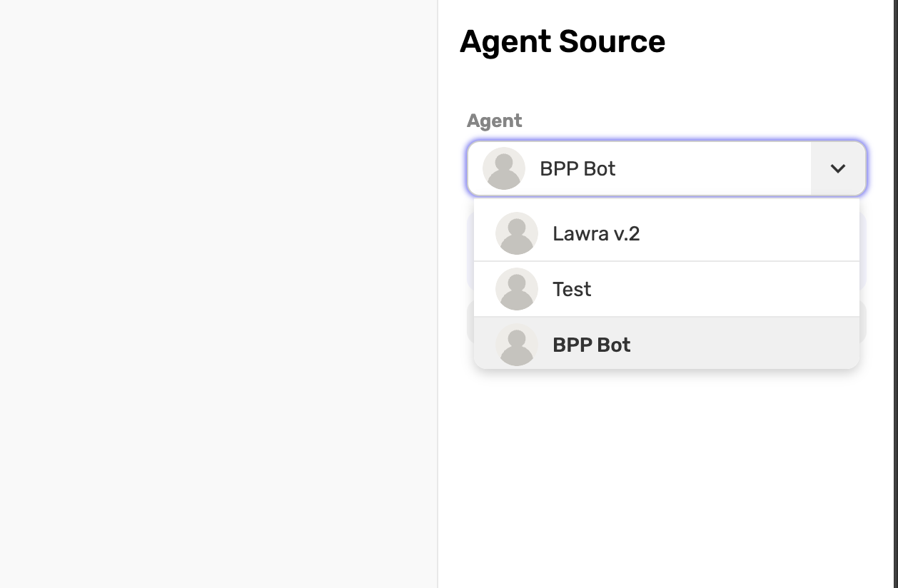Click the 'Test' name text in list
The width and height of the screenshot is (898, 588).
click(x=572, y=289)
